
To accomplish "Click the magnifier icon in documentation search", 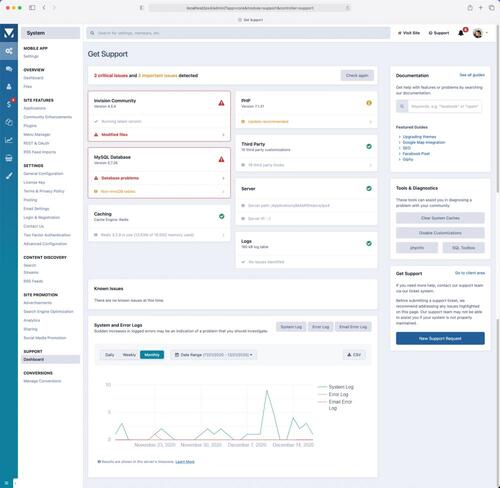I will [402, 106].
